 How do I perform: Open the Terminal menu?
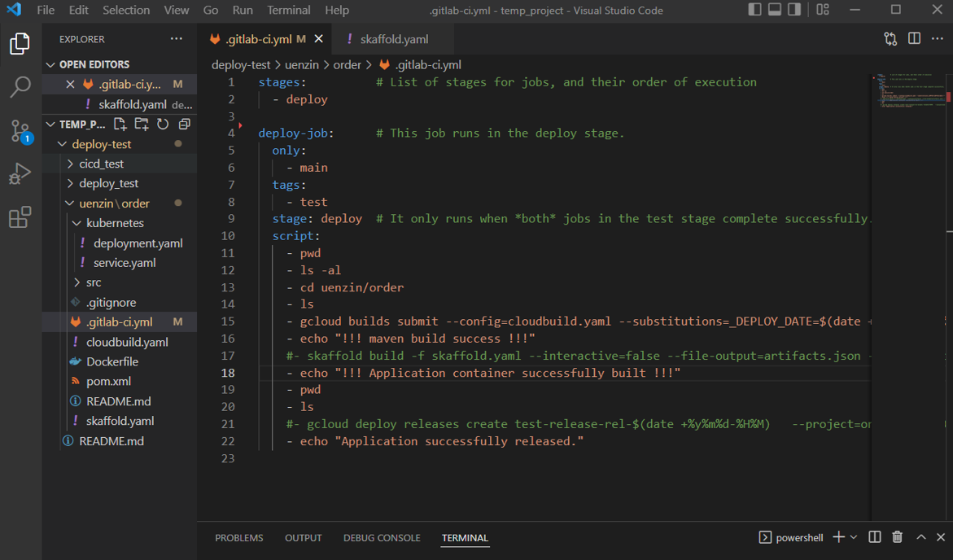[289, 10]
